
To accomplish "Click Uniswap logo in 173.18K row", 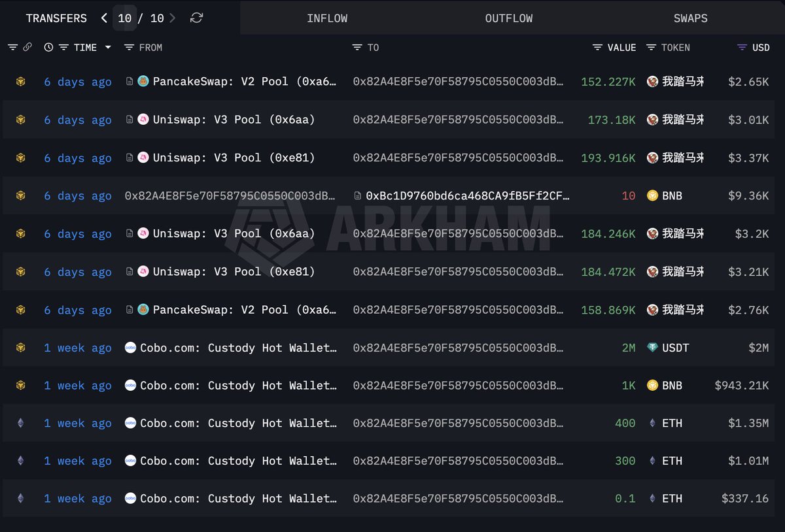I will coord(143,120).
